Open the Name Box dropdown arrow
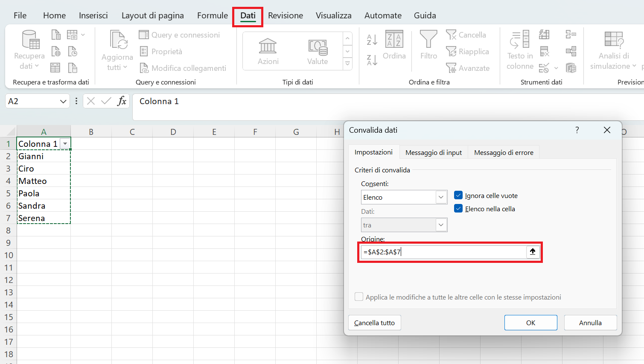 (63, 102)
